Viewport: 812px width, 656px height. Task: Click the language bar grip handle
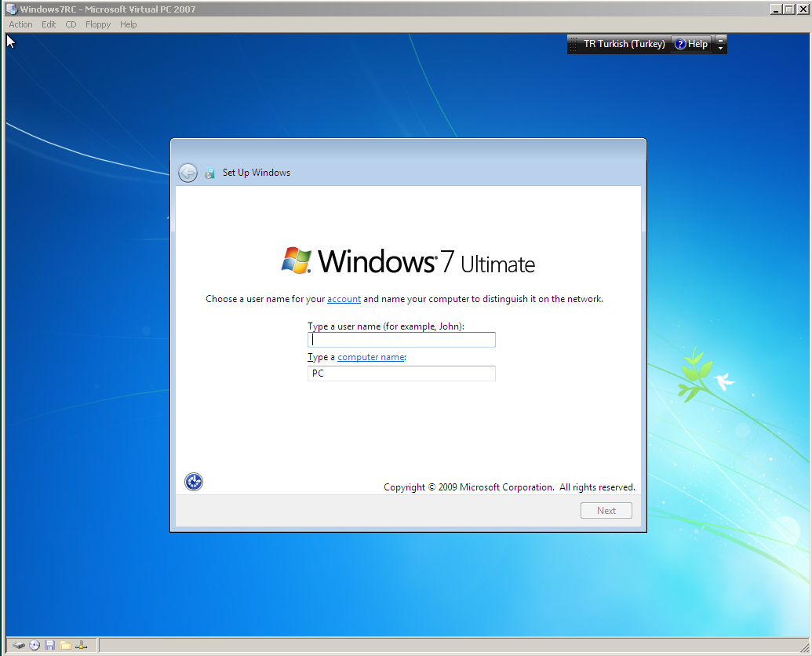[573, 45]
